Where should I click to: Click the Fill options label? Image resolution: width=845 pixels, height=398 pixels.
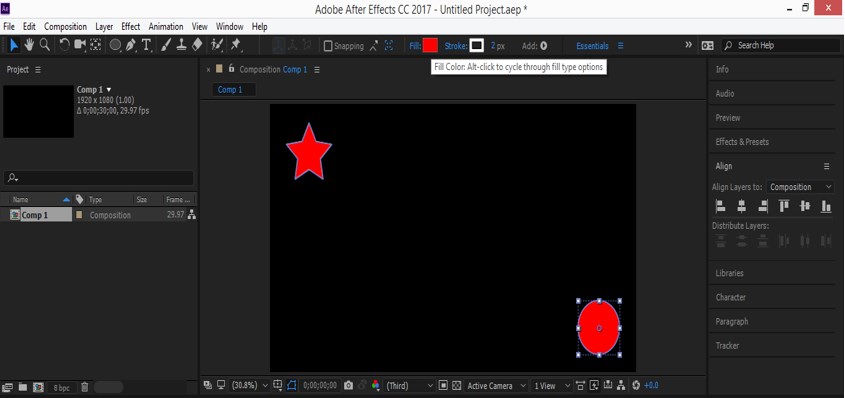tap(415, 46)
